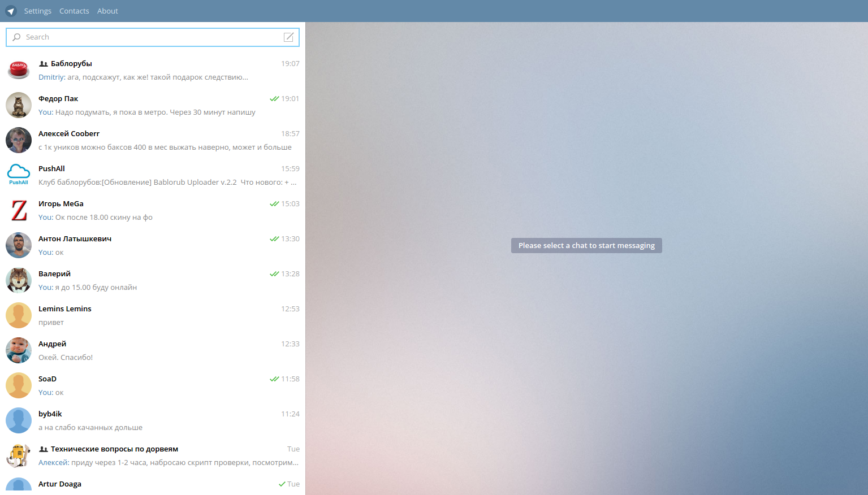Open Lemins Lemins chat
The height and width of the screenshot is (495, 868).
coord(153,315)
